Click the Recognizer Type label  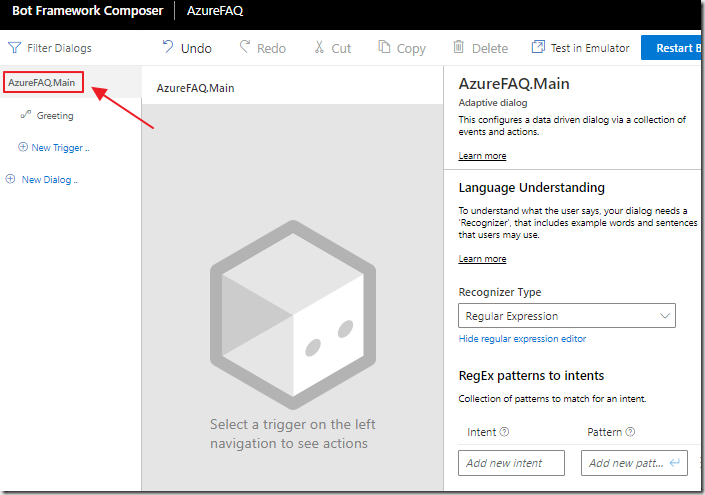point(500,292)
